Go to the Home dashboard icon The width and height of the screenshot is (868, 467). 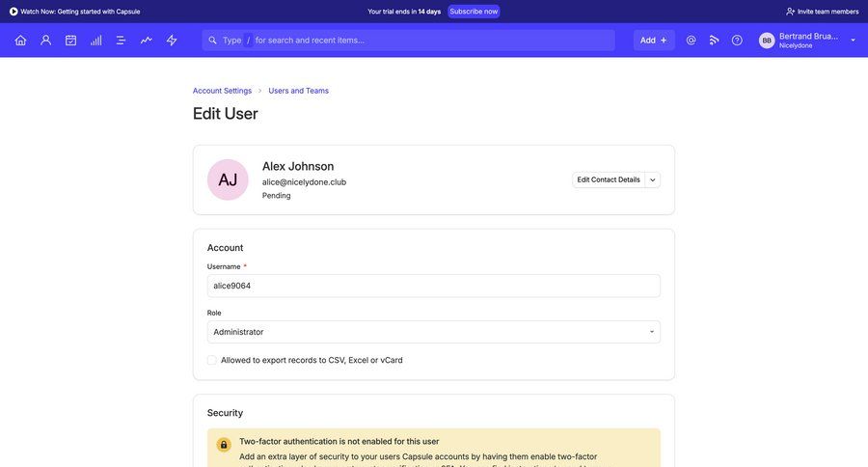point(20,41)
